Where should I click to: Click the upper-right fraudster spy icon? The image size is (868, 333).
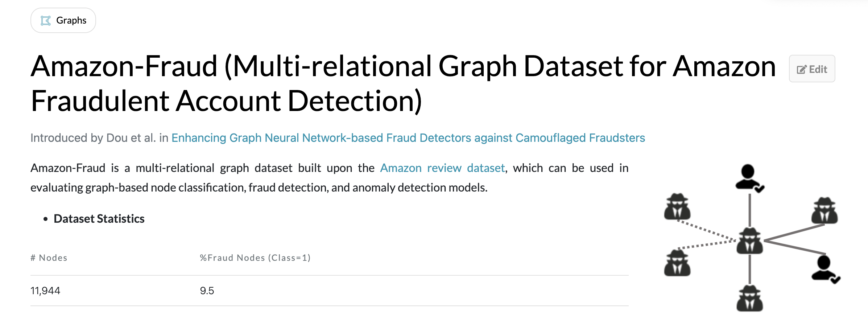824,210
